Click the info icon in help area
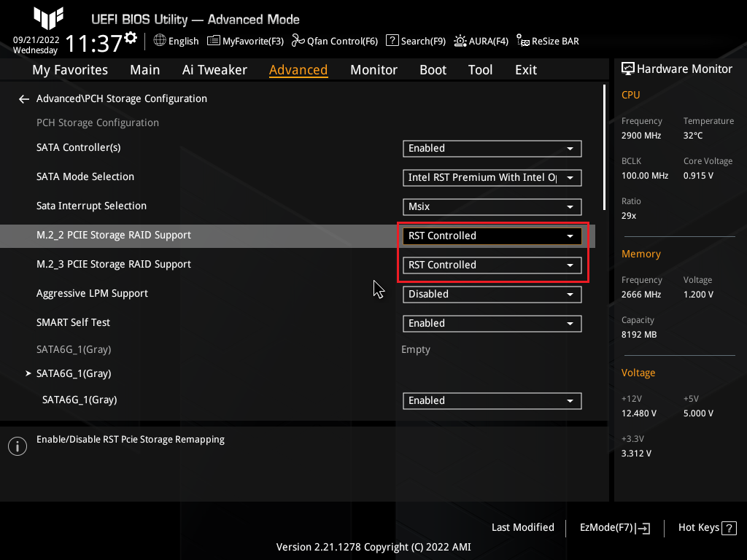The width and height of the screenshot is (747, 560). click(x=18, y=446)
